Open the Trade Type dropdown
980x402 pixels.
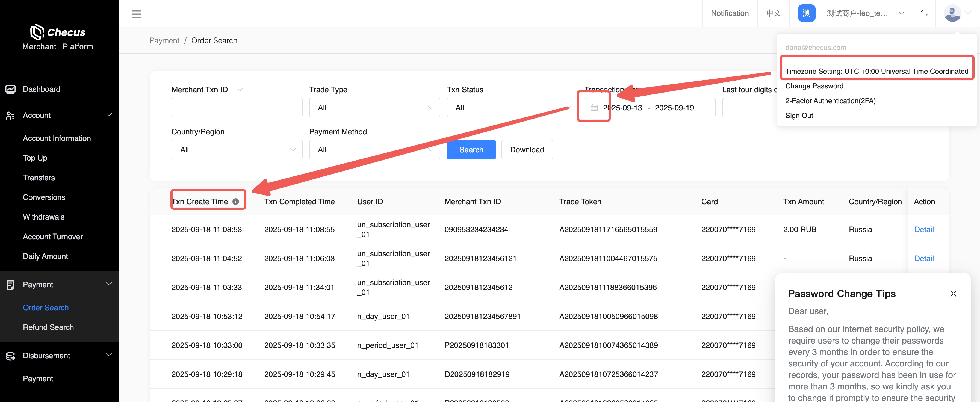click(374, 108)
